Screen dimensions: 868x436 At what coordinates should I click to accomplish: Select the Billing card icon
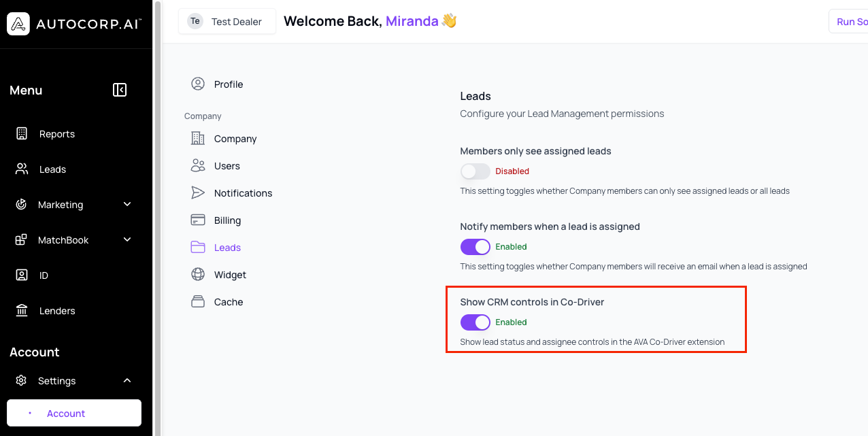tap(198, 220)
